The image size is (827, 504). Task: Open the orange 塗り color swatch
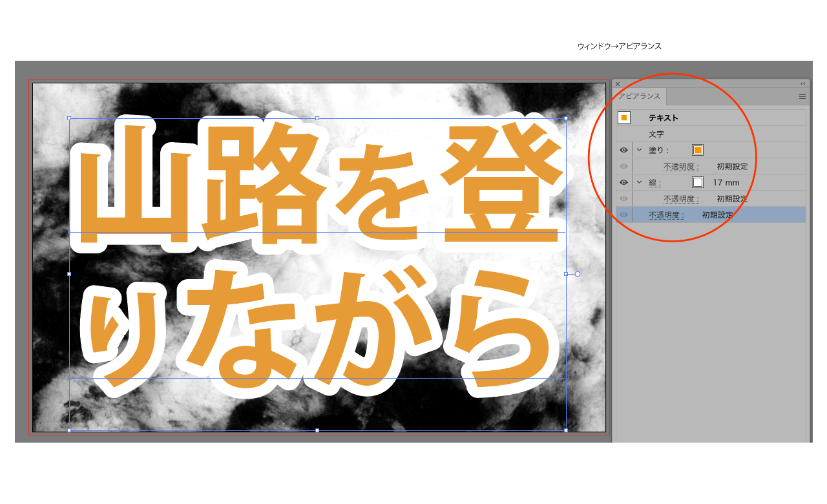(x=698, y=150)
